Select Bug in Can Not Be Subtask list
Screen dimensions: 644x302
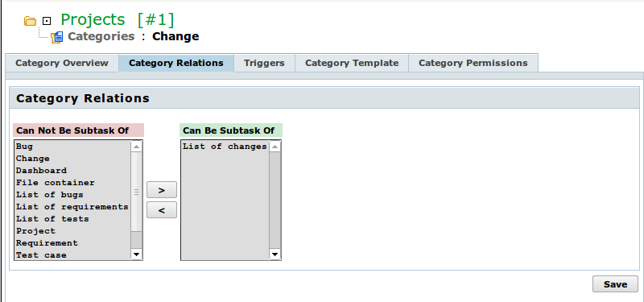point(72,147)
